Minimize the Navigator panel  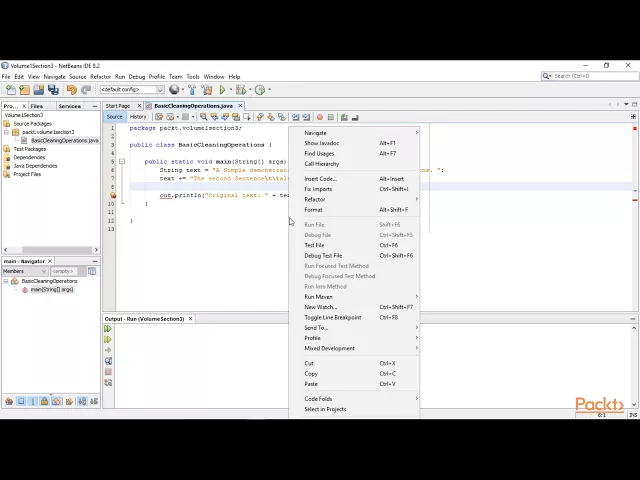(95, 261)
